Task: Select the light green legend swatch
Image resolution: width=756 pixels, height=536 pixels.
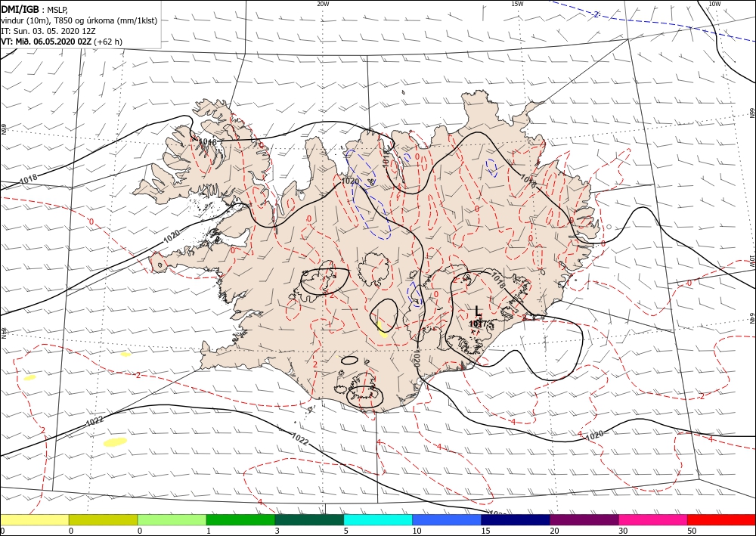Action: point(172,519)
